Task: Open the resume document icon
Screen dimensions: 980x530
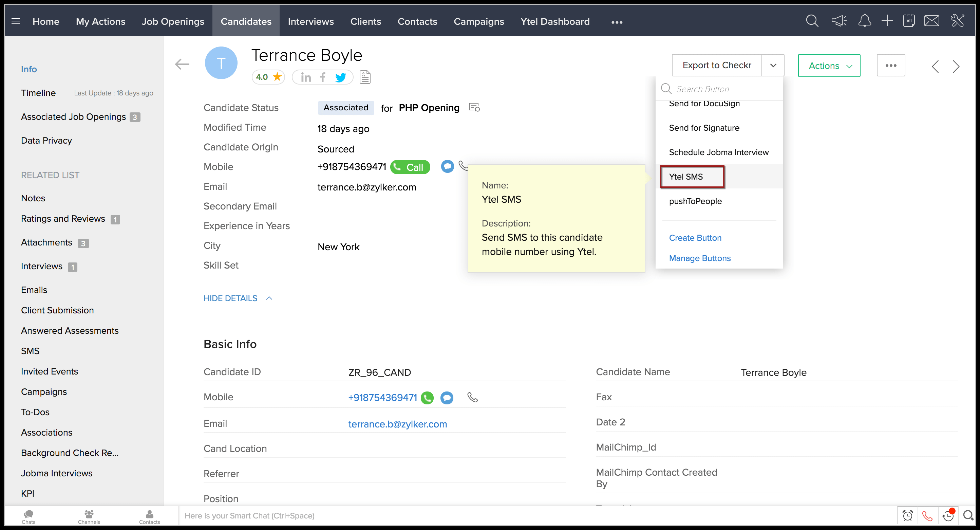Action: pyautogui.click(x=364, y=77)
